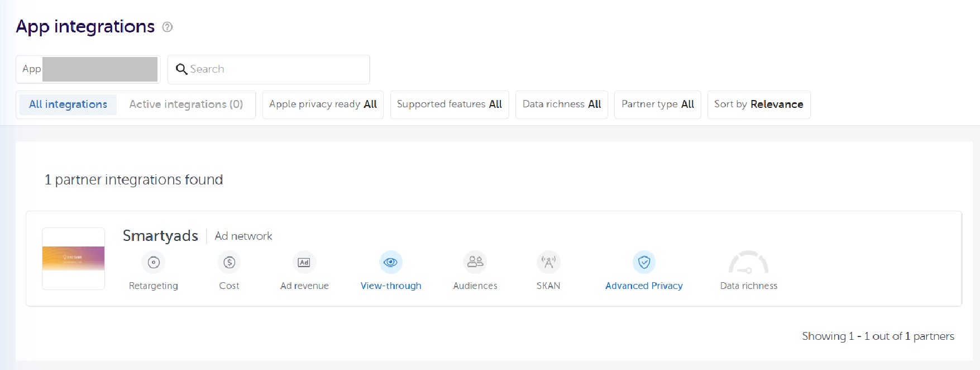Open the Partner type filter

(x=657, y=105)
